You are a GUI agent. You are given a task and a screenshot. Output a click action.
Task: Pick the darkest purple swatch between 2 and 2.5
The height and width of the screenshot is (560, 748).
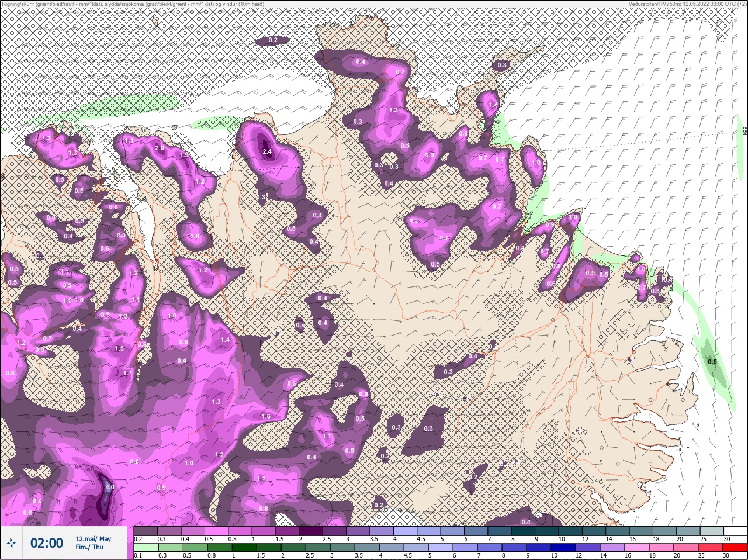(x=311, y=531)
